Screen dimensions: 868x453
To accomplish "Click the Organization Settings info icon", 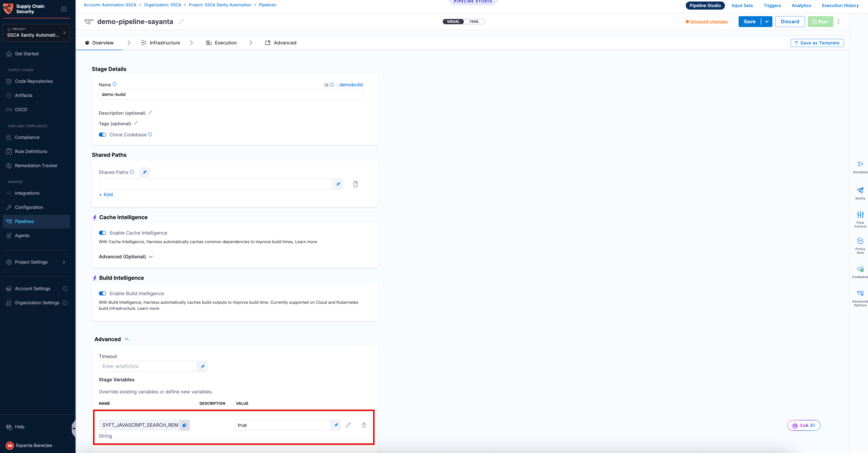I will (65, 303).
